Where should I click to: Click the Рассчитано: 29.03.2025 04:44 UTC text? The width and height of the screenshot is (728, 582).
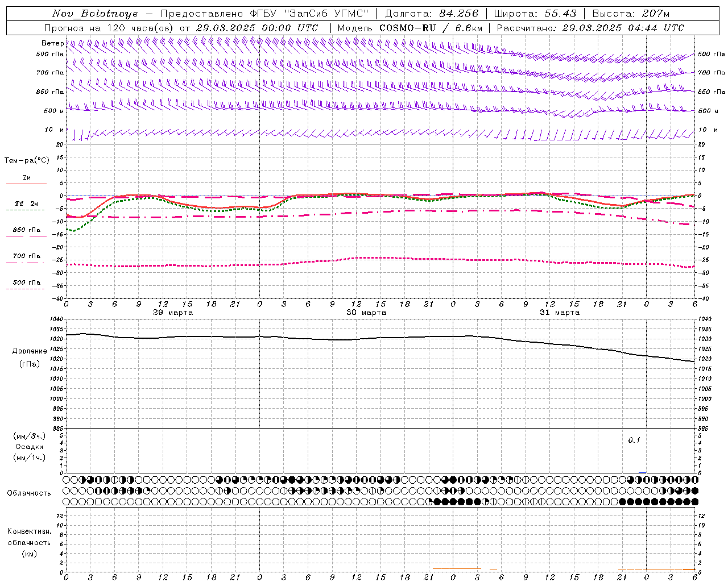pos(590,28)
